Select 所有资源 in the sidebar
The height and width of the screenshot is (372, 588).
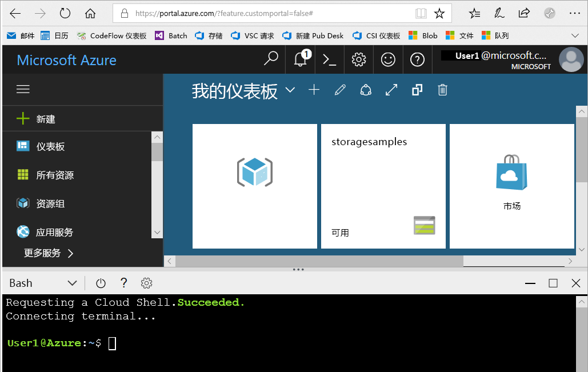pyautogui.click(x=55, y=174)
